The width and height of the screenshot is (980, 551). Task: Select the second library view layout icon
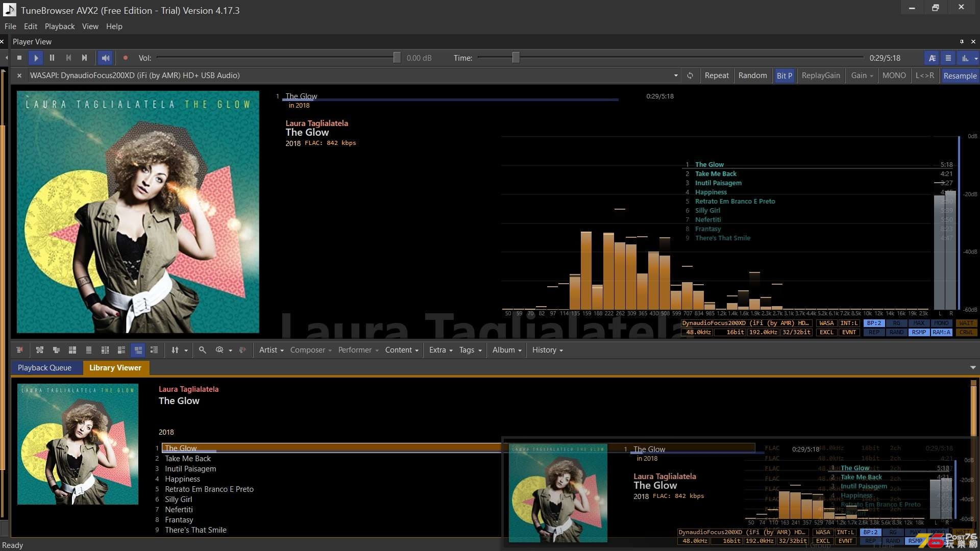tap(56, 350)
